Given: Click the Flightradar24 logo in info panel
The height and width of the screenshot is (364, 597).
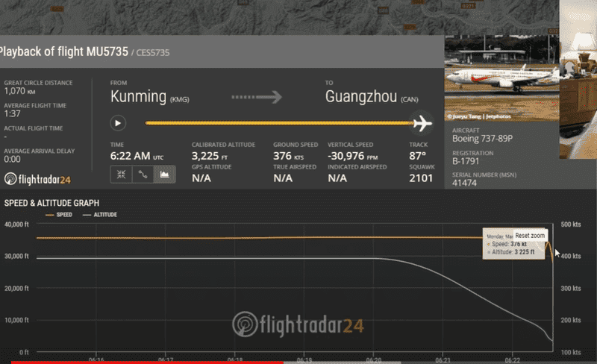Looking at the screenshot, I should tap(38, 179).
